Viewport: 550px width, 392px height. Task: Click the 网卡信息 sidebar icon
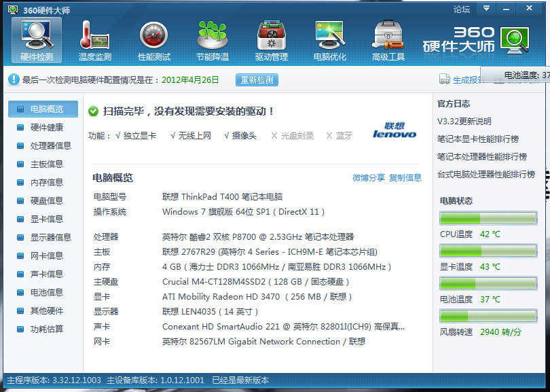click(x=20, y=256)
